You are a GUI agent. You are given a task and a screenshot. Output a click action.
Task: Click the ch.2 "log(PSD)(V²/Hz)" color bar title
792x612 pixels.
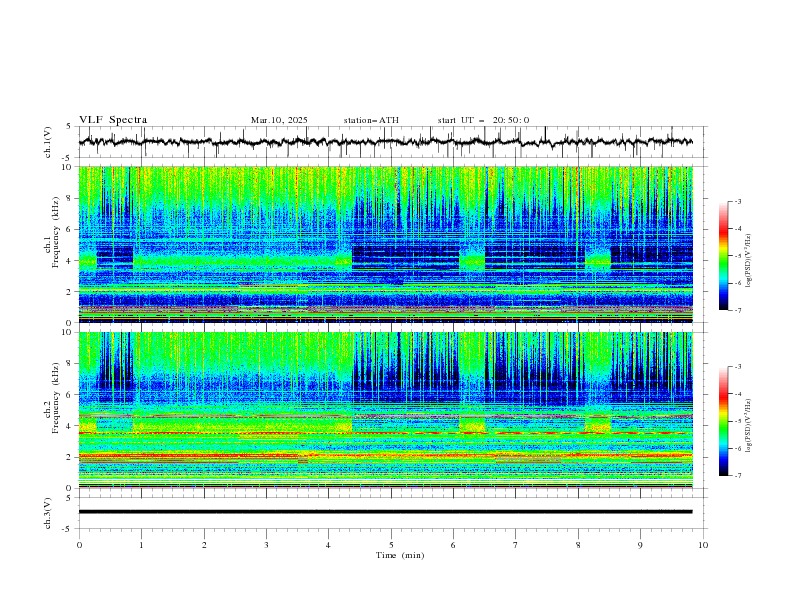(749, 425)
